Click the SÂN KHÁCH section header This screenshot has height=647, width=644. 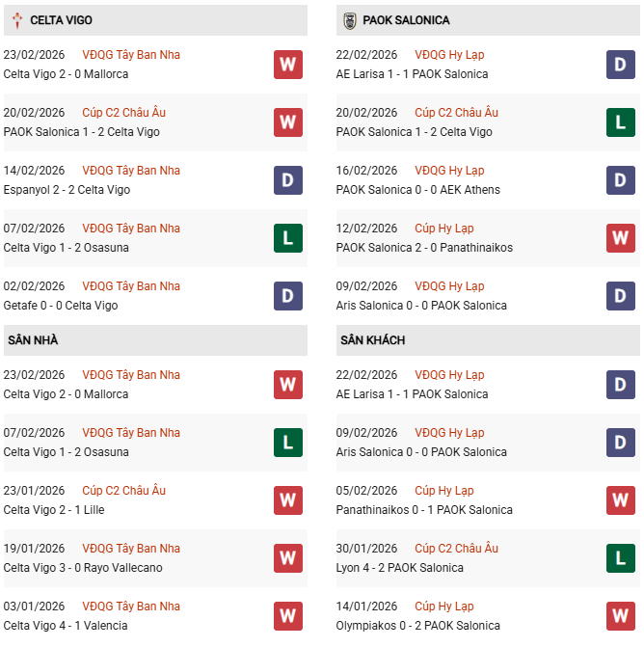372,340
